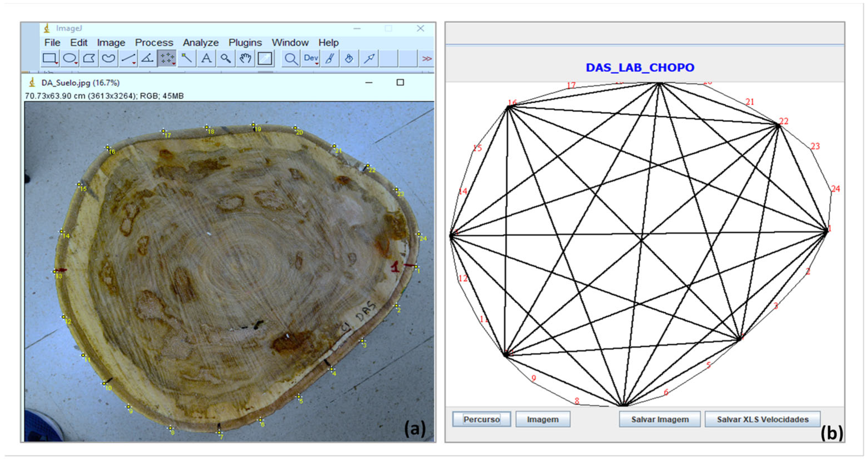The height and width of the screenshot is (461, 868).
Task: Choose the Straight Line tool
Action: click(128, 58)
